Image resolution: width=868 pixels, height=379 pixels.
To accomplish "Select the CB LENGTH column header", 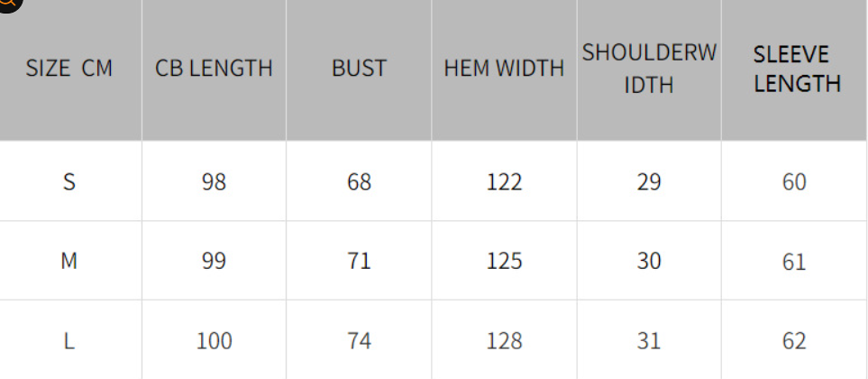I will pos(214,69).
